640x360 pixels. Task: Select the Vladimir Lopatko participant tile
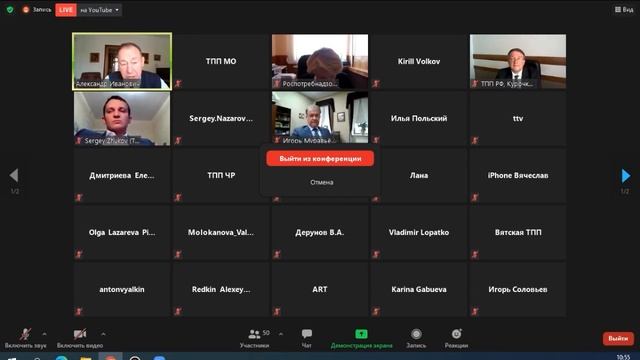coord(419,233)
